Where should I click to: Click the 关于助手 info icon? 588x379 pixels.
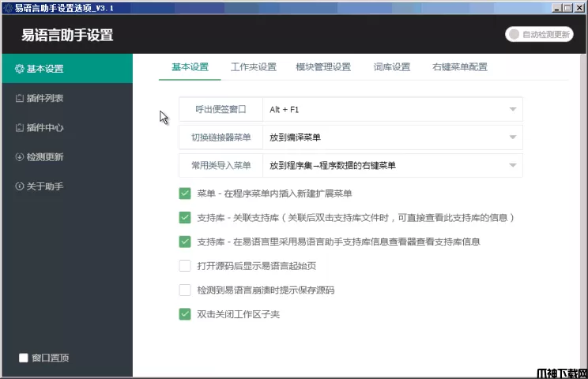pyautogui.click(x=20, y=186)
